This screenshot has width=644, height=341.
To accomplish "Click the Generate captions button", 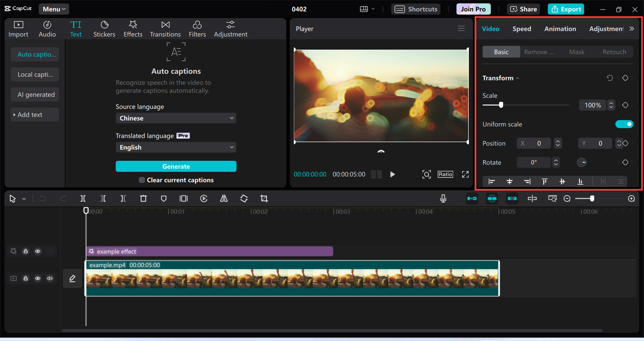I will pyautogui.click(x=176, y=166).
